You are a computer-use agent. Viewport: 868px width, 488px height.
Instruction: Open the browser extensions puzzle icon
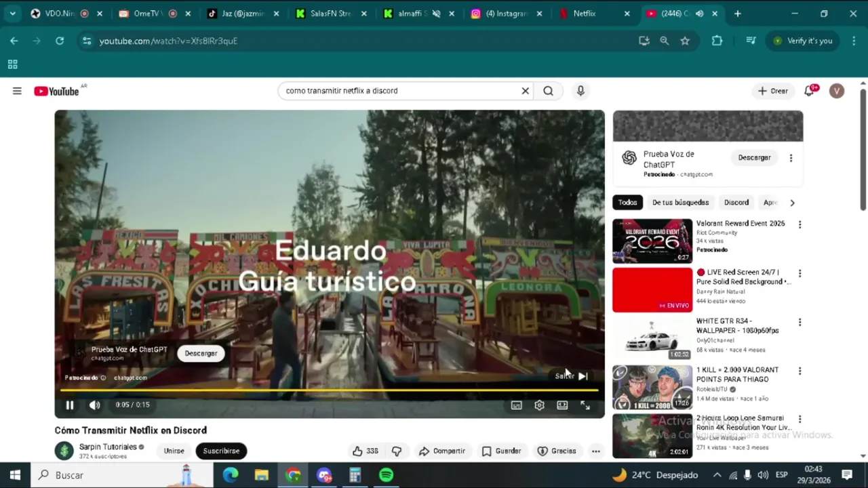[x=717, y=41]
